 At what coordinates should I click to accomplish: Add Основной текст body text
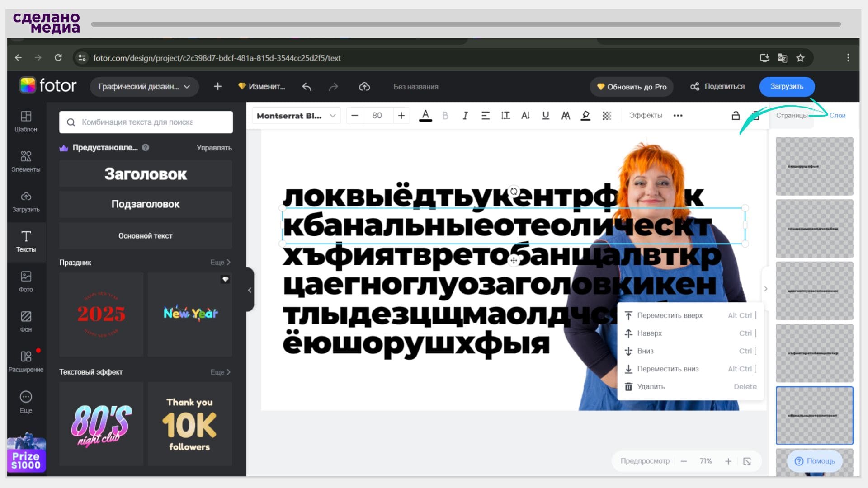[146, 236]
